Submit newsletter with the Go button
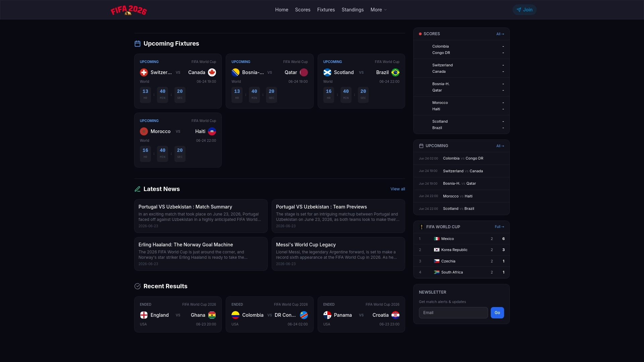 (x=497, y=313)
